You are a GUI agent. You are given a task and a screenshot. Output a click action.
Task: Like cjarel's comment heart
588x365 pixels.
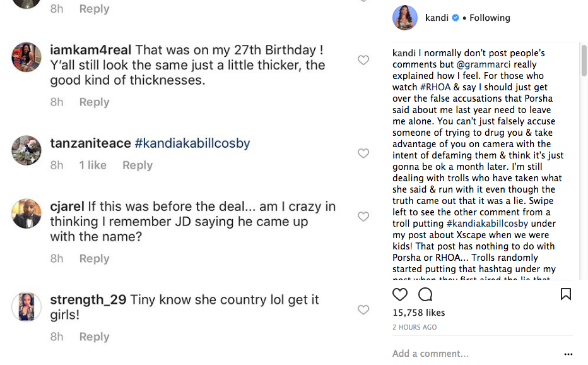[363, 217]
